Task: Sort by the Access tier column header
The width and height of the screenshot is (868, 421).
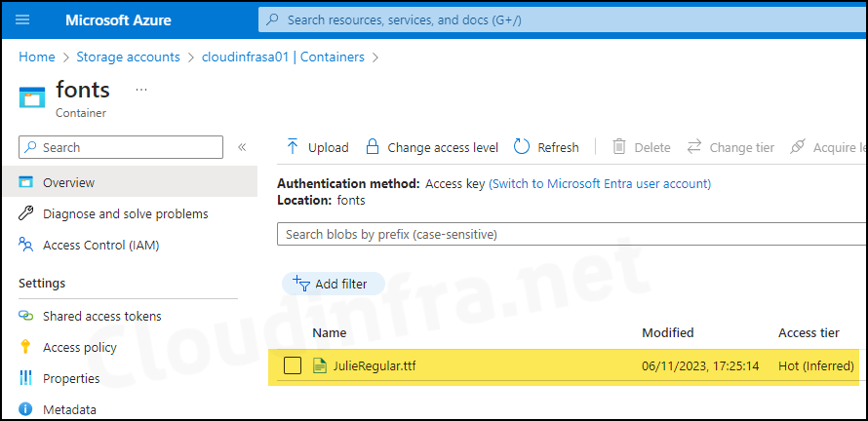Action: coord(809,332)
